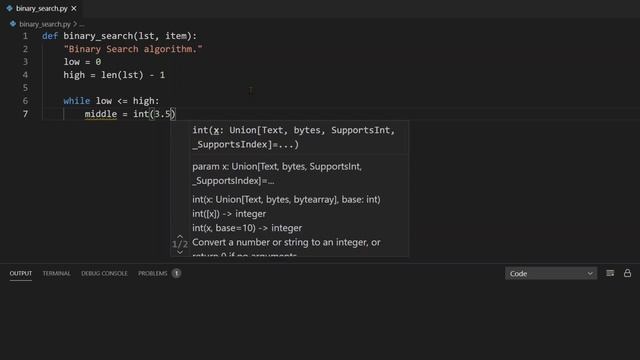Screen dimensions: 640x360
Task: Click the 'int(x: Union[Text, bytes' signature text
Action: [293, 137]
